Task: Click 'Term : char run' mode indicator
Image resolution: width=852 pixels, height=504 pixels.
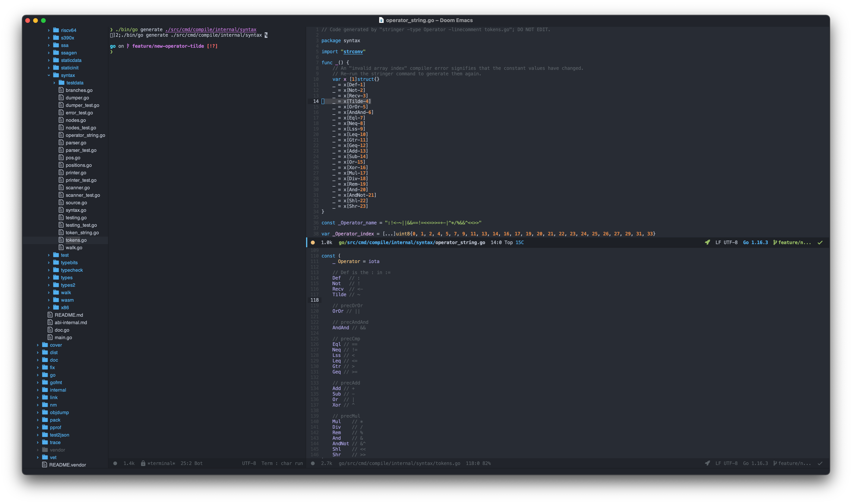Action: [x=282, y=463]
